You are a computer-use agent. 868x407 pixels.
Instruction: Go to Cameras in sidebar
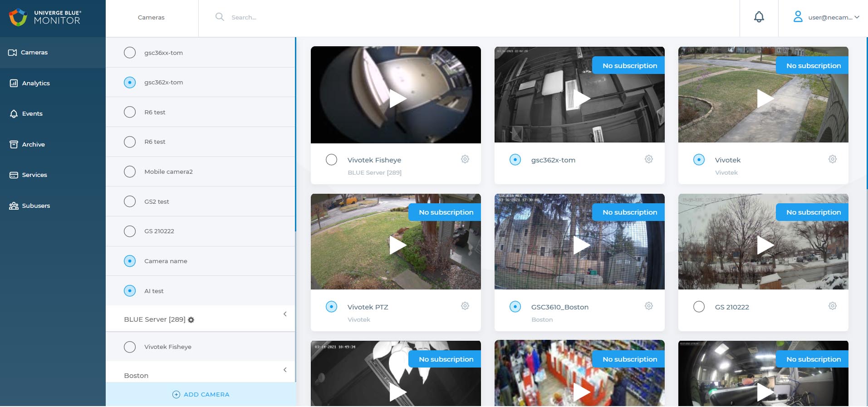(x=53, y=53)
